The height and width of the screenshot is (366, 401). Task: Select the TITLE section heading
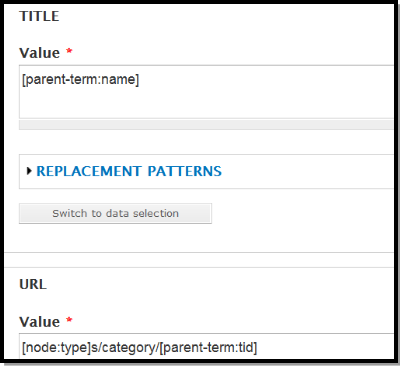pos(39,16)
